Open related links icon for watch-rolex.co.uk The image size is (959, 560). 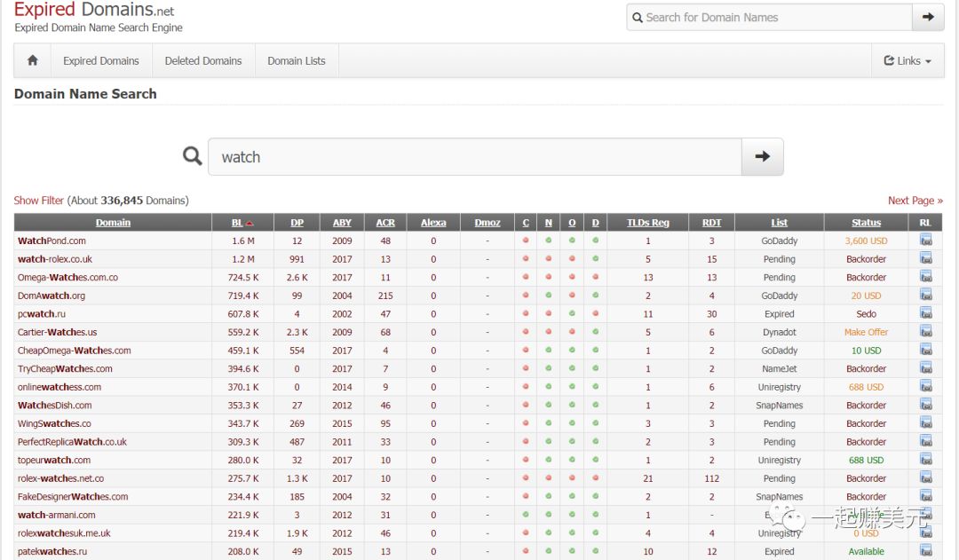click(926, 258)
